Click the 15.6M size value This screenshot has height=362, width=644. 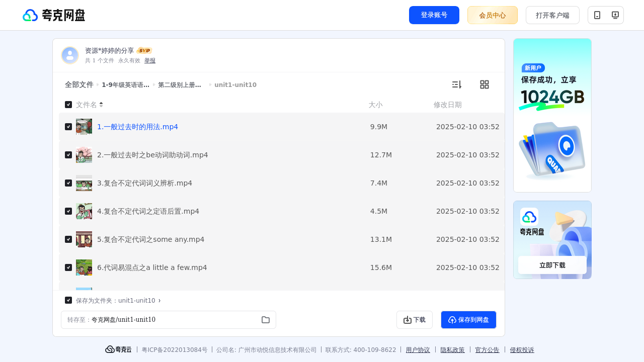[381, 267]
